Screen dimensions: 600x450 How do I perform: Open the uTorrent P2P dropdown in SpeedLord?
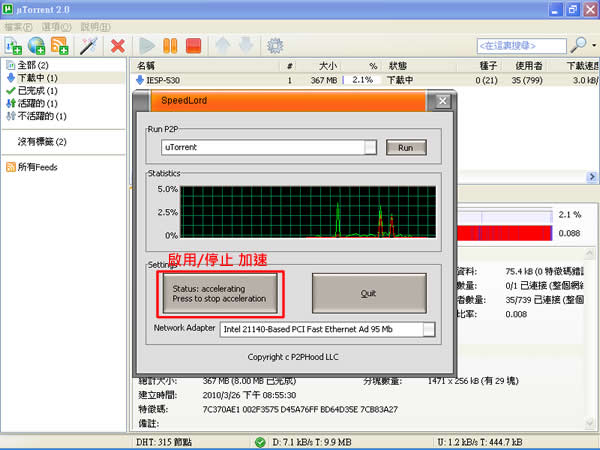point(370,147)
